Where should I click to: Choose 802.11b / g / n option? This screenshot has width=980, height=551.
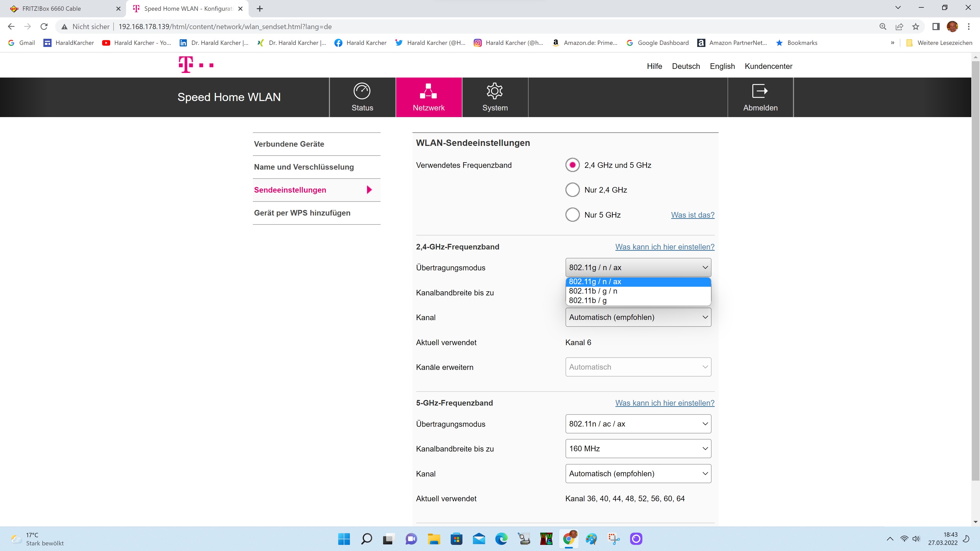593,291
